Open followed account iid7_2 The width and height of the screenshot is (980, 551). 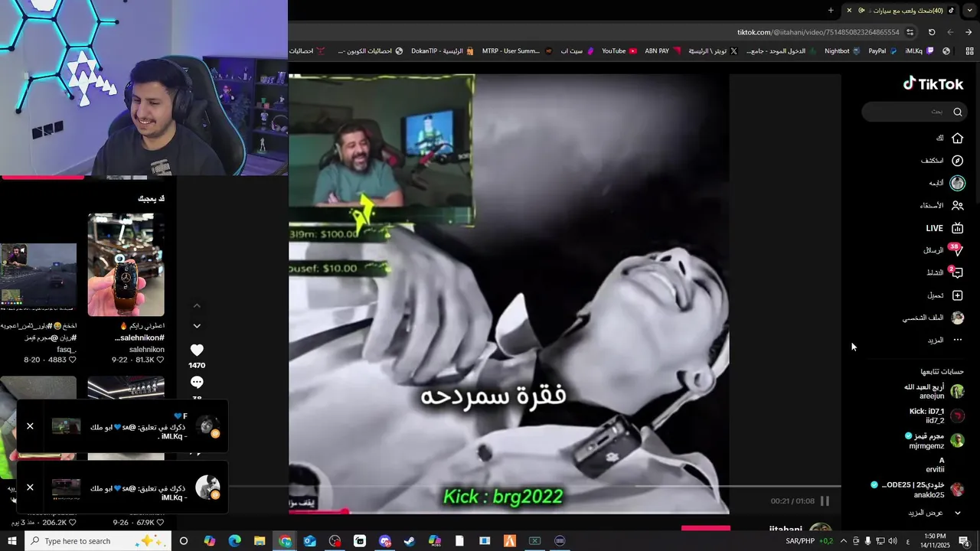[x=936, y=416]
